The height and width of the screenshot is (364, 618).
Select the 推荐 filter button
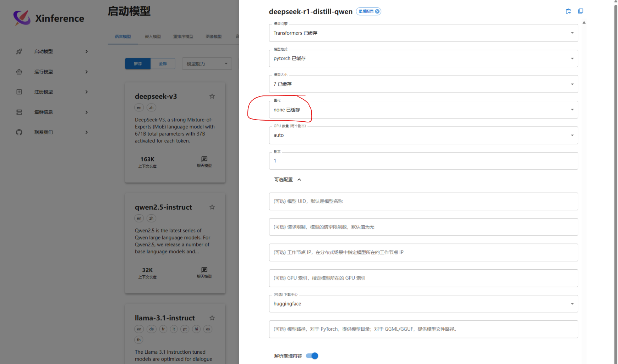click(x=138, y=64)
